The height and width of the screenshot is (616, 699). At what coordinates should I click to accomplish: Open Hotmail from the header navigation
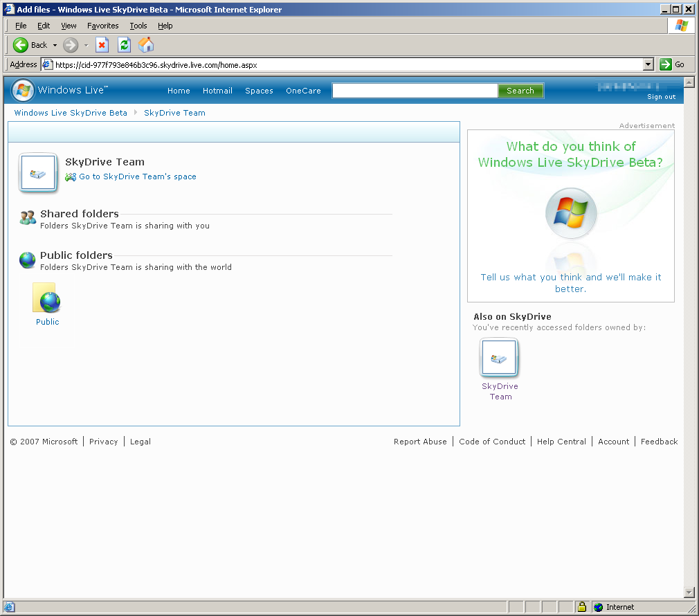click(x=217, y=91)
